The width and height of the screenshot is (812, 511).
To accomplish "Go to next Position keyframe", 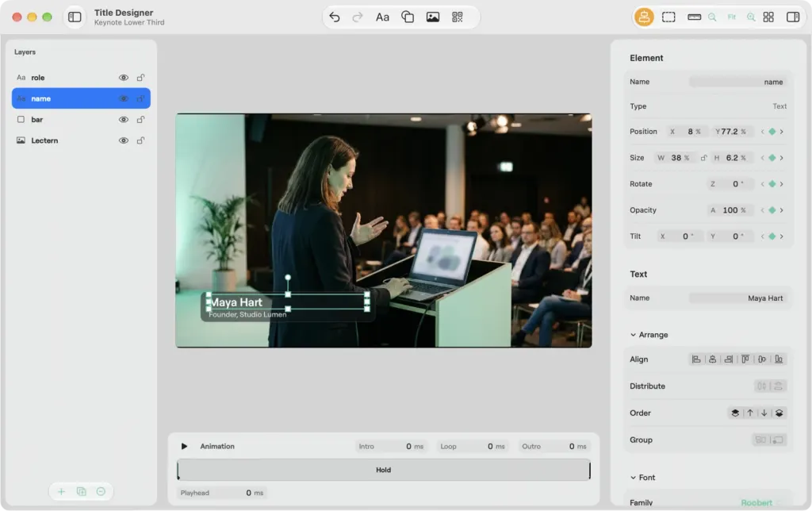I will (781, 132).
